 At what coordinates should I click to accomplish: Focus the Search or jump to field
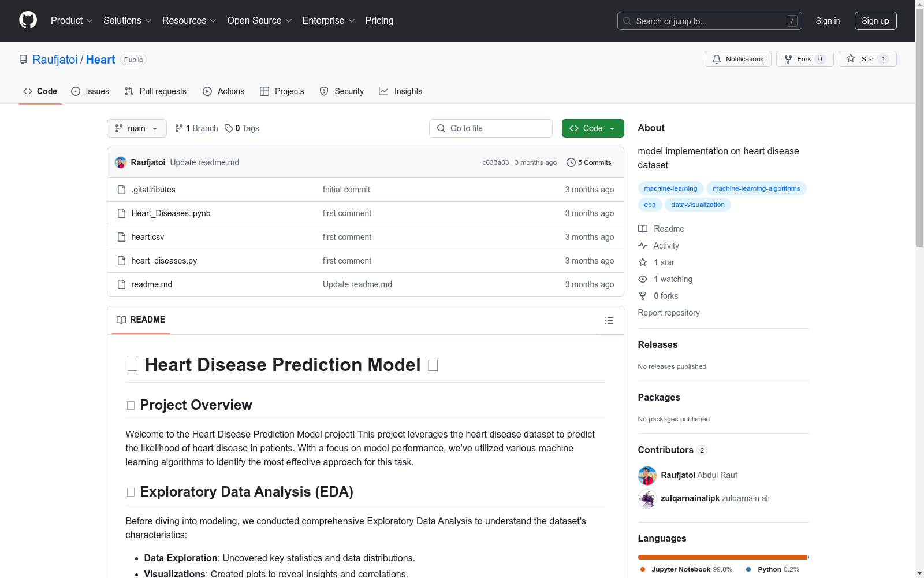710,21
